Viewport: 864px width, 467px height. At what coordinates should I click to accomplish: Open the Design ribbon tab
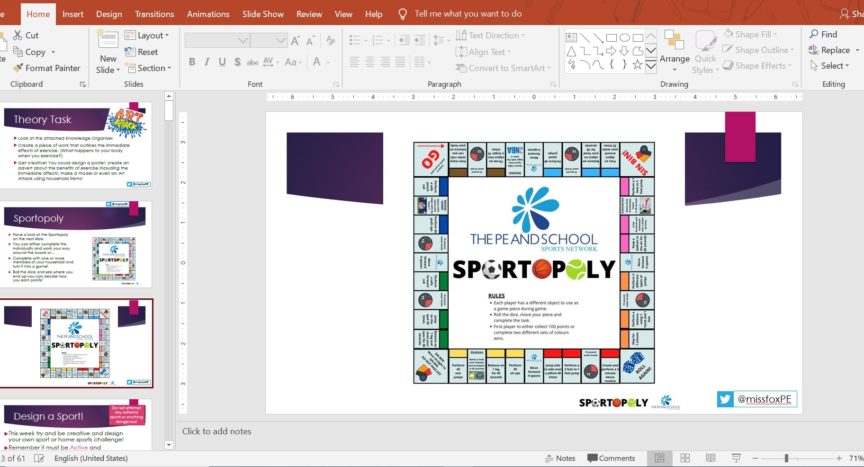click(109, 14)
